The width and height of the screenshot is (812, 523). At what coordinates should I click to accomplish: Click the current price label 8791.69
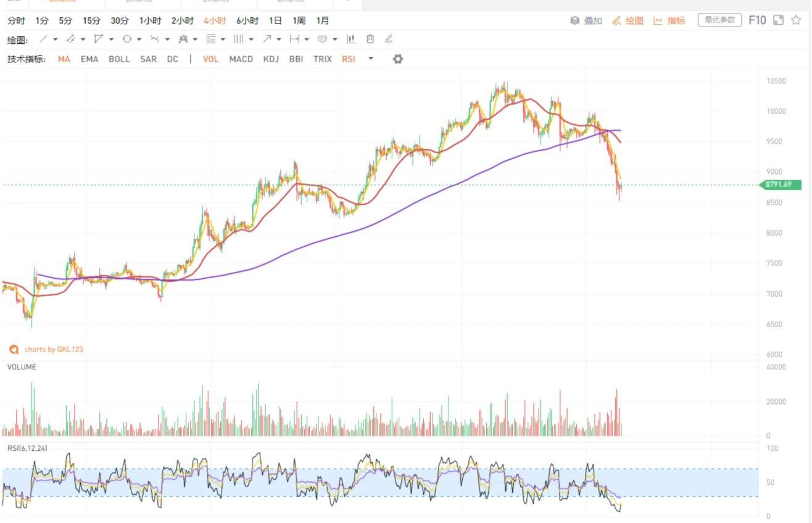pyautogui.click(x=779, y=184)
